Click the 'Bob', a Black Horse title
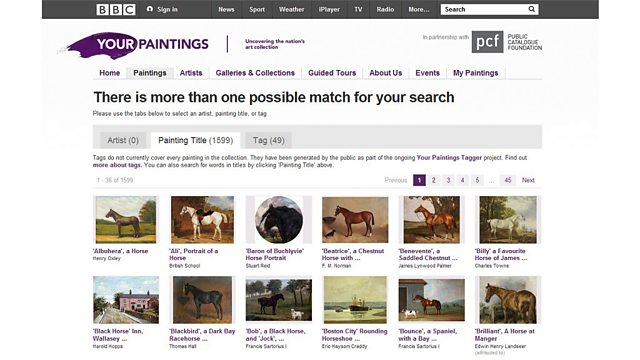The height and width of the screenshot is (360, 640). (x=276, y=335)
